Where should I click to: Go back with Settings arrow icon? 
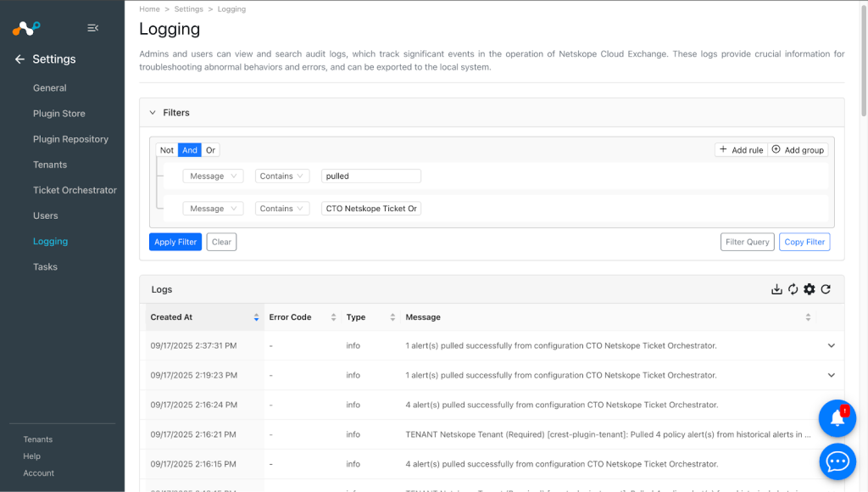[x=19, y=59]
